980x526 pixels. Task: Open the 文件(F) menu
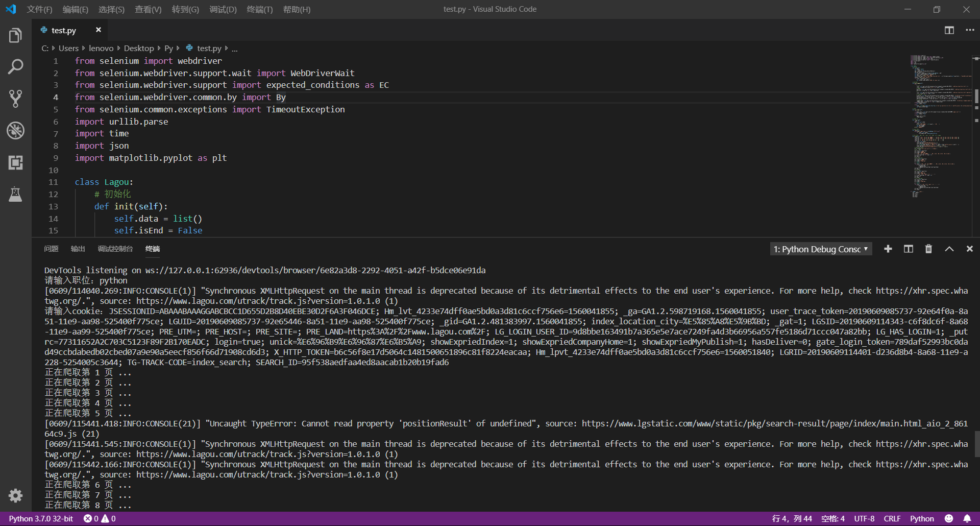[39, 9]
